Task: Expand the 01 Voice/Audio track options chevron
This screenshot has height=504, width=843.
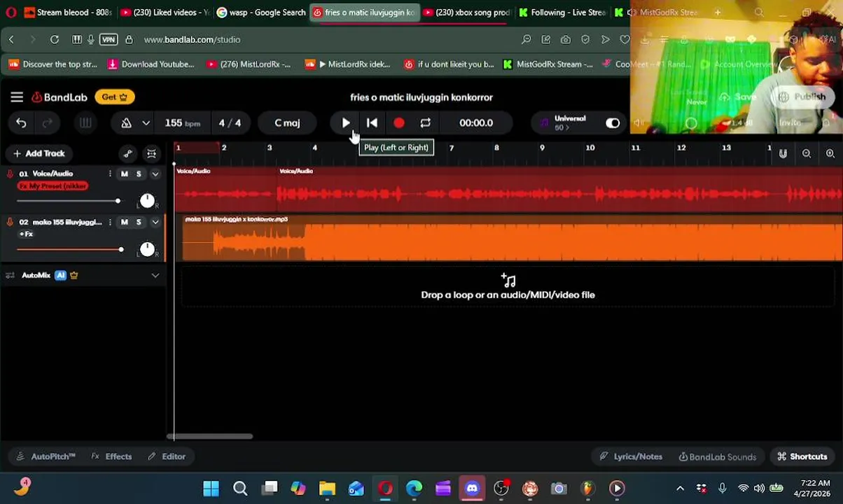Action: [x=155, y=174]
